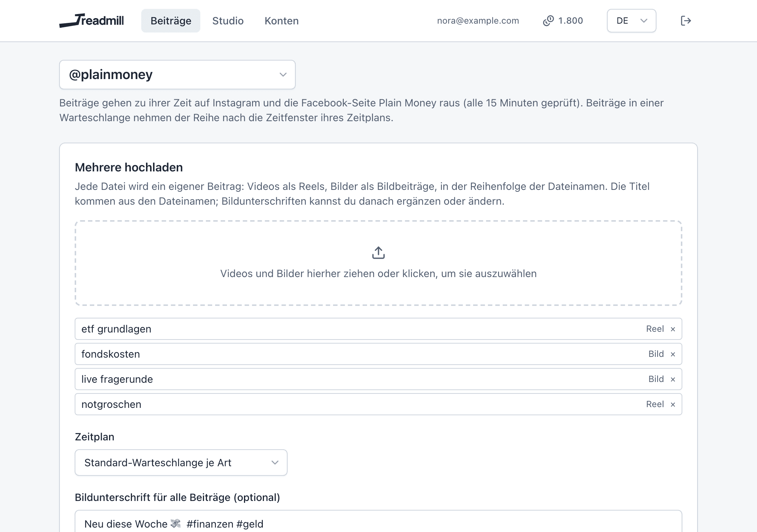
Task: Remove the 'live fragerunde' file
Action: click(x=673, y=379)
